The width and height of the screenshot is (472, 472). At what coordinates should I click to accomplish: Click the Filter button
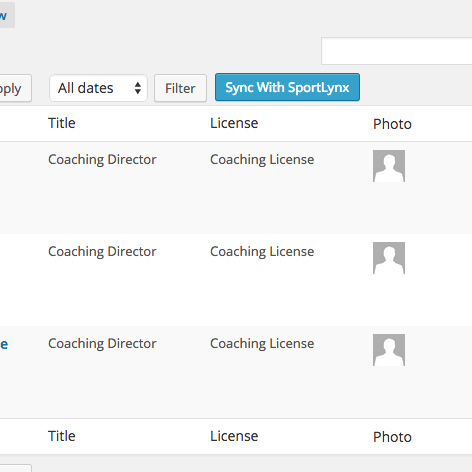pyautogui.click(x=180, y=88)
